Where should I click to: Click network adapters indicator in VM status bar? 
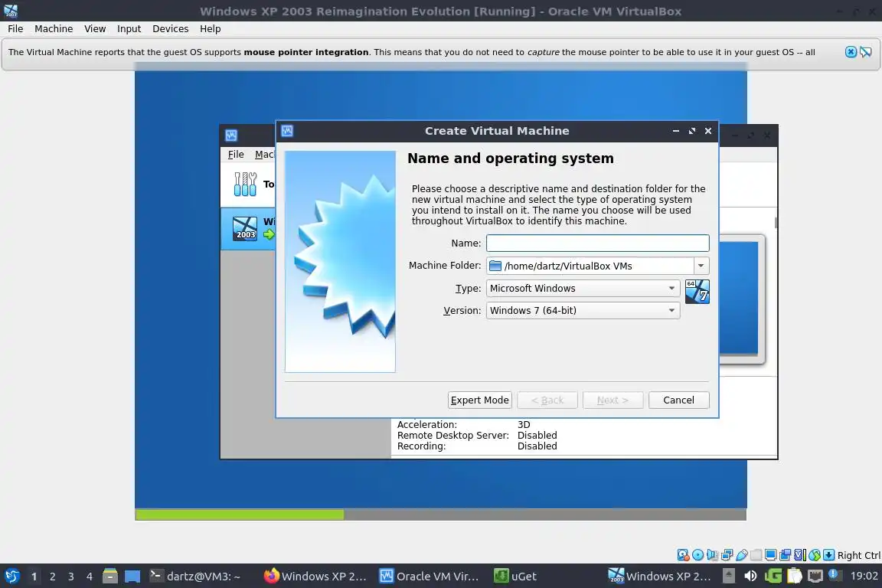[727, 555]
